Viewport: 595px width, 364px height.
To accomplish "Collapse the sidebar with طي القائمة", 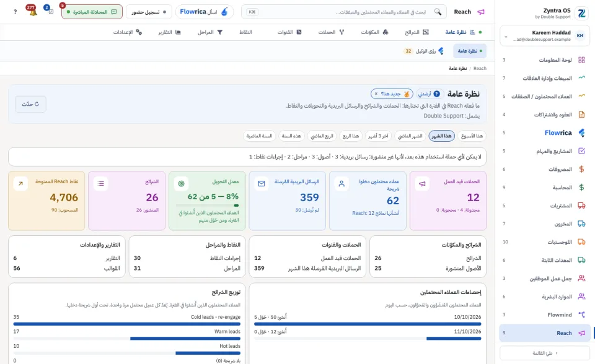I will tap(545, 353).
